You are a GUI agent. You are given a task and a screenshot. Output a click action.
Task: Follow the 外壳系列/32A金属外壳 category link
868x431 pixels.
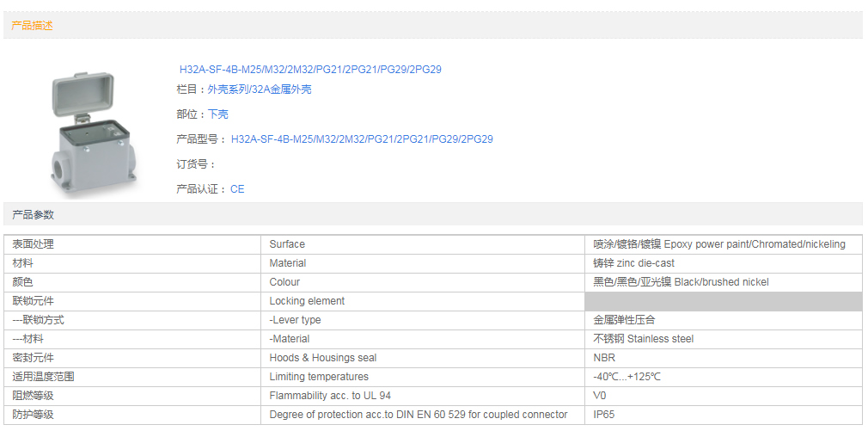[259, 89]
